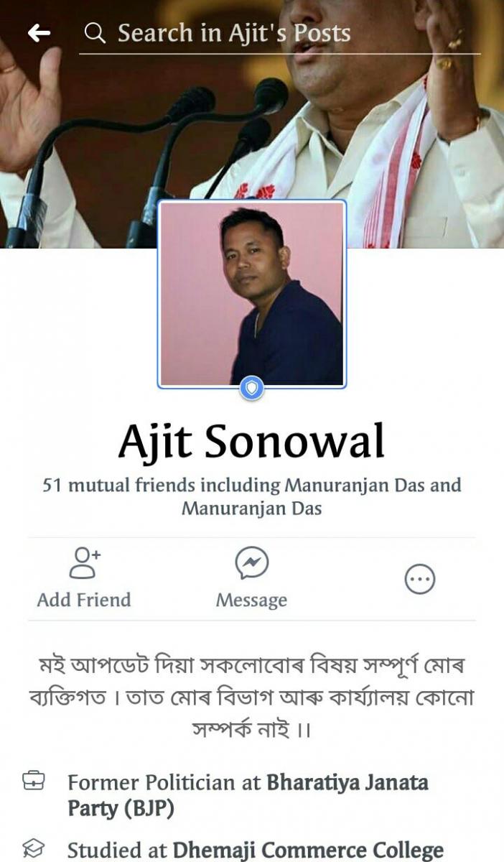Click the graduation cap education icon
Image resolution: width=504 pixels, height=862 pixels.
click(34, 848)
